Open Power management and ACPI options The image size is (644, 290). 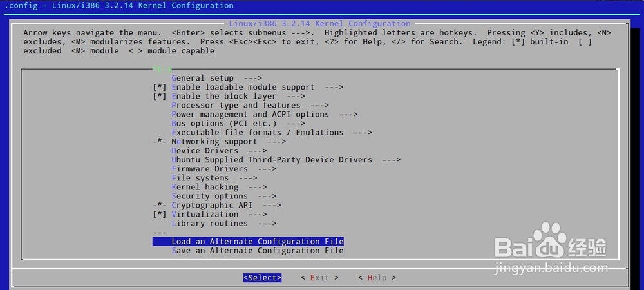[265, 114]
